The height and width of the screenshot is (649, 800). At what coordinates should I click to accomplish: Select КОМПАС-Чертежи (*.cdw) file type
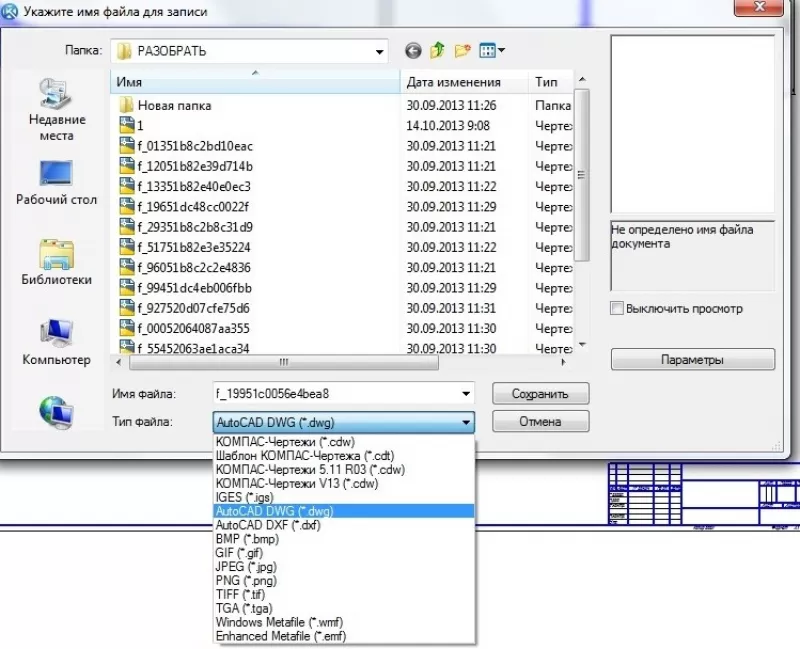point(344,442)
